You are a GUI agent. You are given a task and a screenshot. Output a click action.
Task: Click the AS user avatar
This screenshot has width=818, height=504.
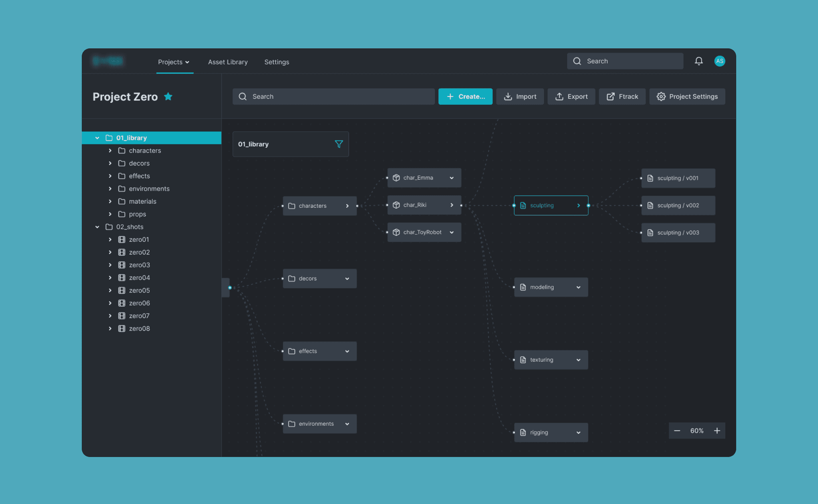point(719,61)
